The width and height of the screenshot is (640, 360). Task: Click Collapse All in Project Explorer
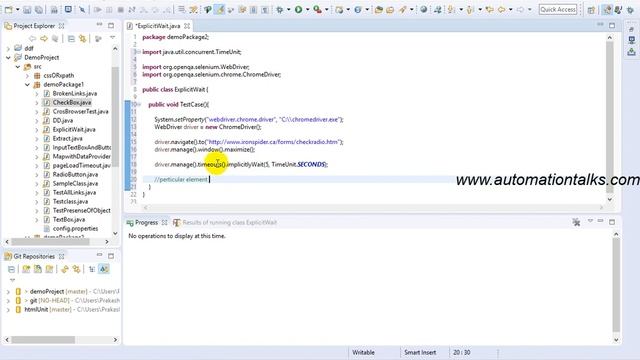(x=71, y=39)
